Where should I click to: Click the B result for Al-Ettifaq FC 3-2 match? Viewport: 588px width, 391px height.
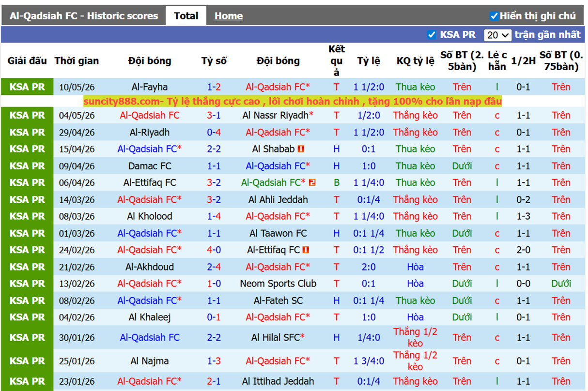coord(337,182)
